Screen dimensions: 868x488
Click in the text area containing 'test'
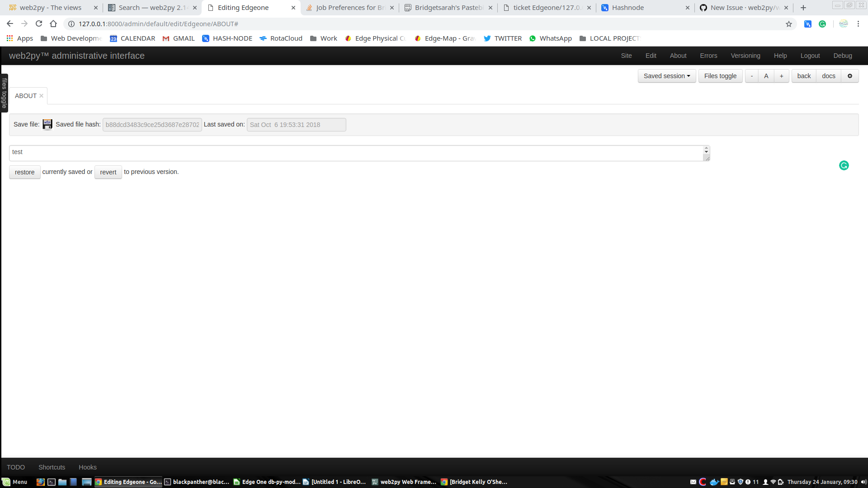tap(357, 153)
